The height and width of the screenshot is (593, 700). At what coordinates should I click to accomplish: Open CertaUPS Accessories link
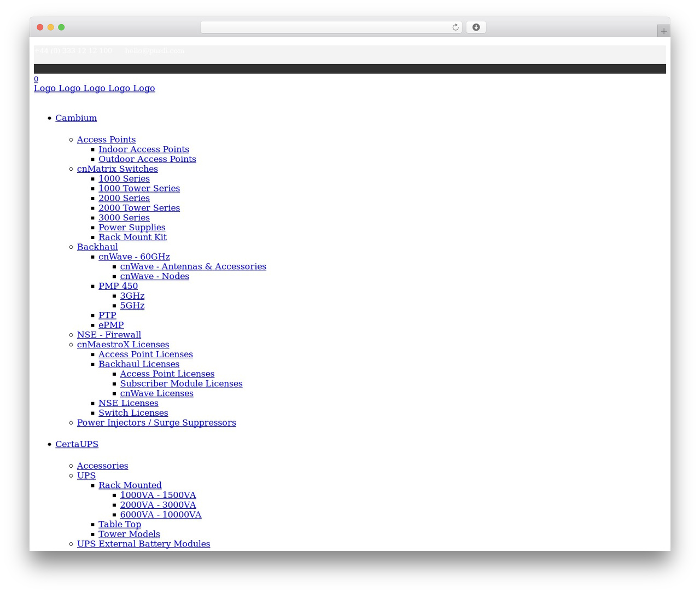pos(102,466)
